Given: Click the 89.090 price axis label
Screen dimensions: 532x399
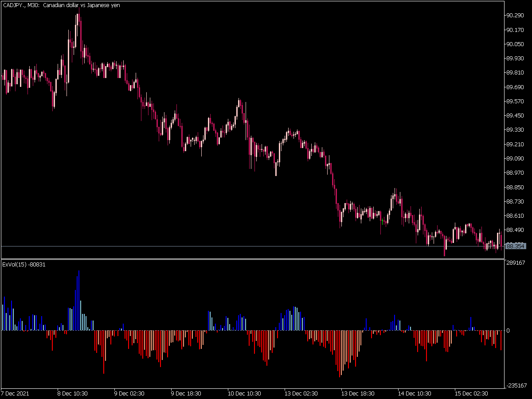Looking at the screenshot, I should [x=515, y=158].
